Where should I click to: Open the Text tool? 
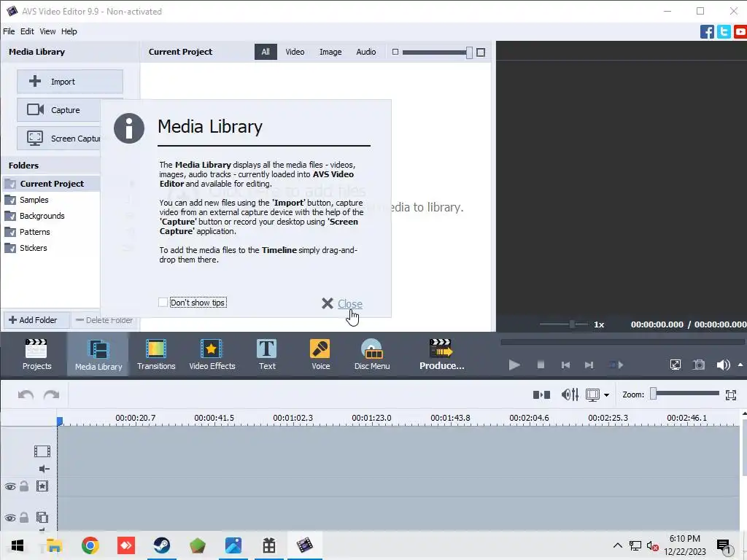pyautogui.click(x=267, y=354)
